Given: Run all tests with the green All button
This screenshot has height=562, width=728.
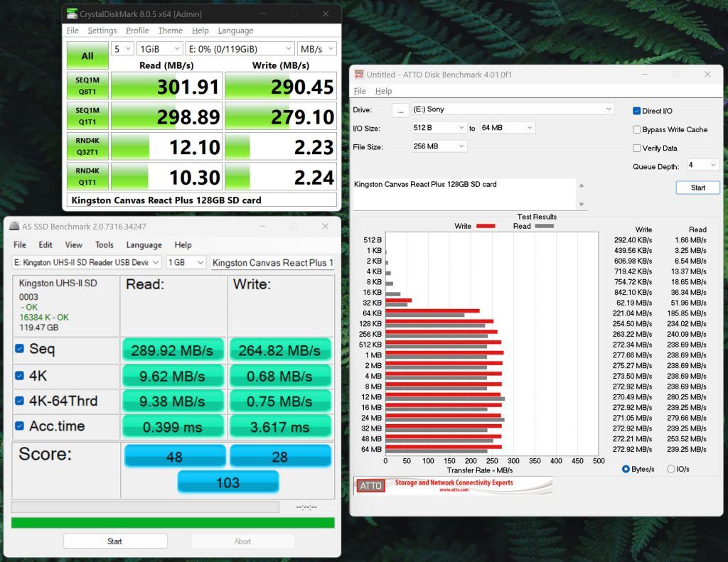Looking at the screenshot, I should (x=87, y=55).
